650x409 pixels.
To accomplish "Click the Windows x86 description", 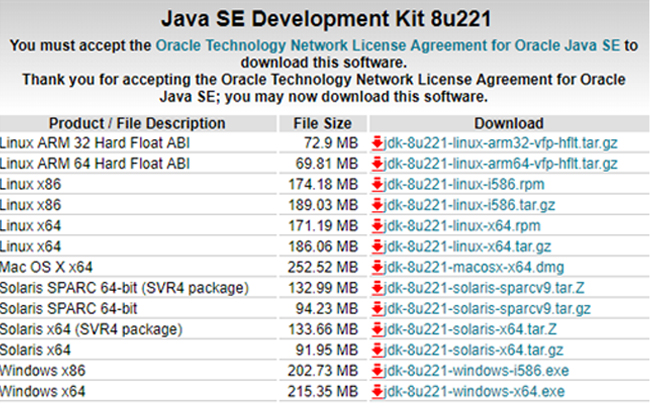I will coord(43,370).
